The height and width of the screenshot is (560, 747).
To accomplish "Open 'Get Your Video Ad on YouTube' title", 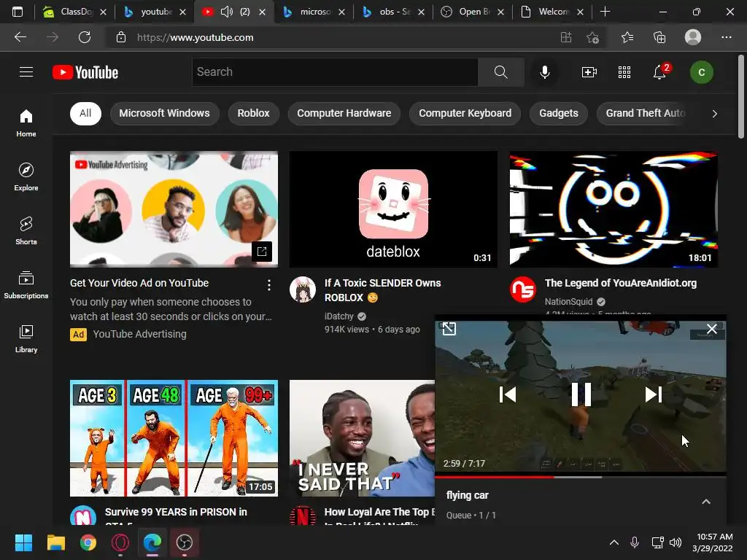I will [x=139, y=283].
